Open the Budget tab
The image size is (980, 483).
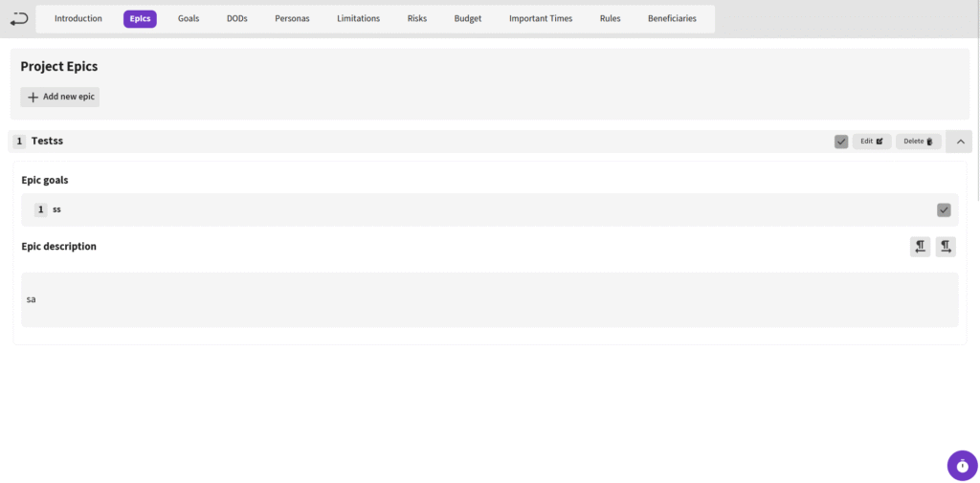(x=468, y=19)
